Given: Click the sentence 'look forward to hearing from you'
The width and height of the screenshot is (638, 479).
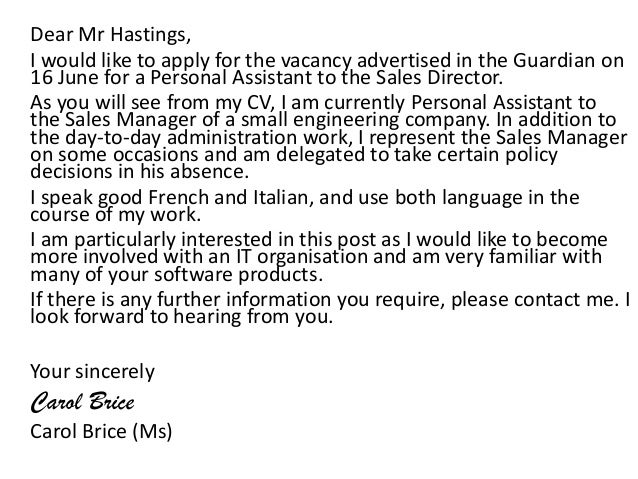Looking at the screenshot, I should (181, 317).
